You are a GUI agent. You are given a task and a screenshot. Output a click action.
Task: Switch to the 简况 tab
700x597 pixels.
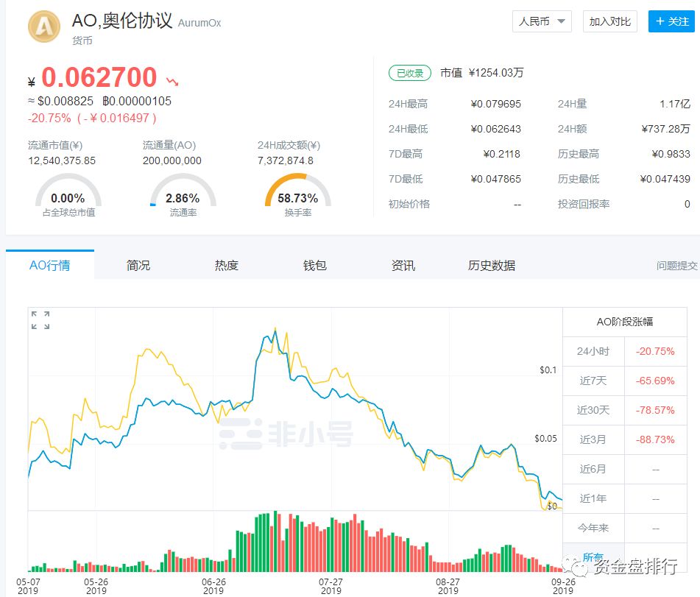click(x=138, y=265)
